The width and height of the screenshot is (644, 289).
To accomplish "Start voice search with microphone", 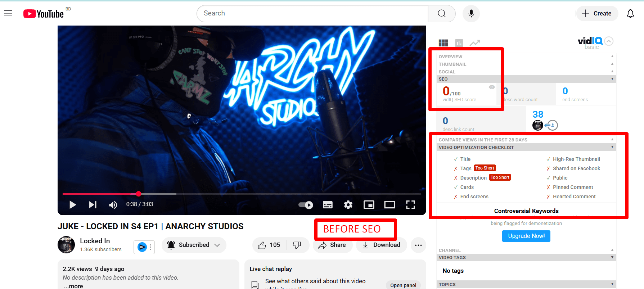I will pyautogui.click(x=471, y=13).
